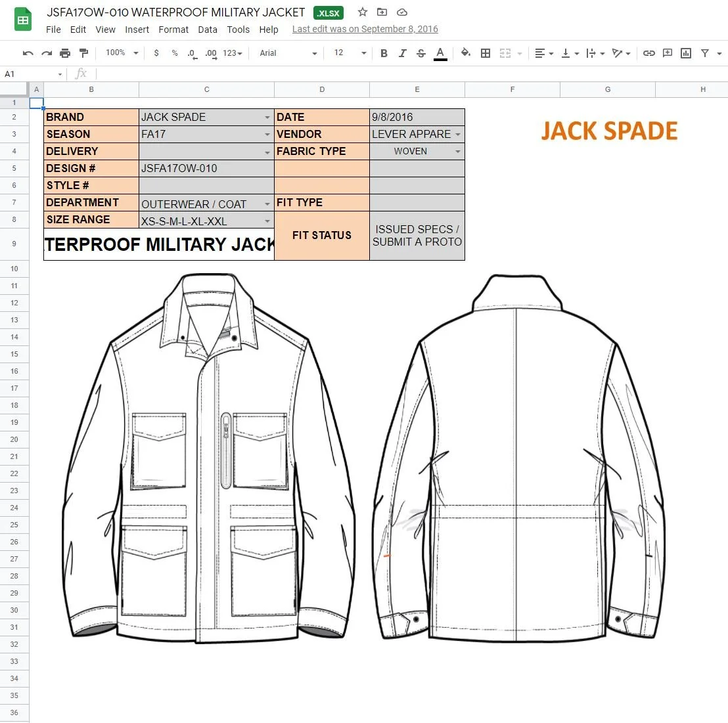Open the fill color picker
The width and height of the screenshot is (728, 723).
[465, 53]
